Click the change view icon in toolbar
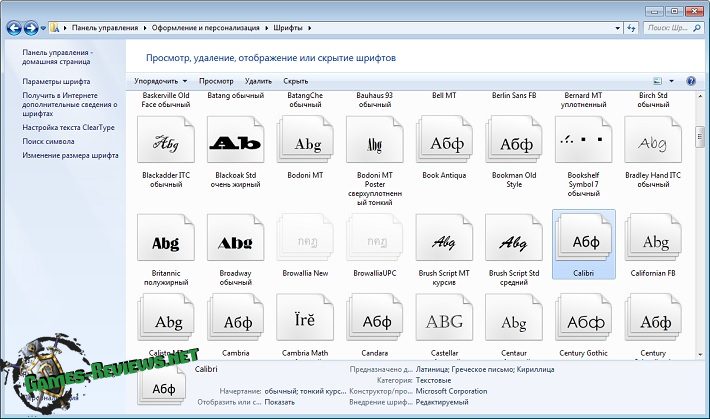This screenshot has height=419, width=710. click(657, 81)
